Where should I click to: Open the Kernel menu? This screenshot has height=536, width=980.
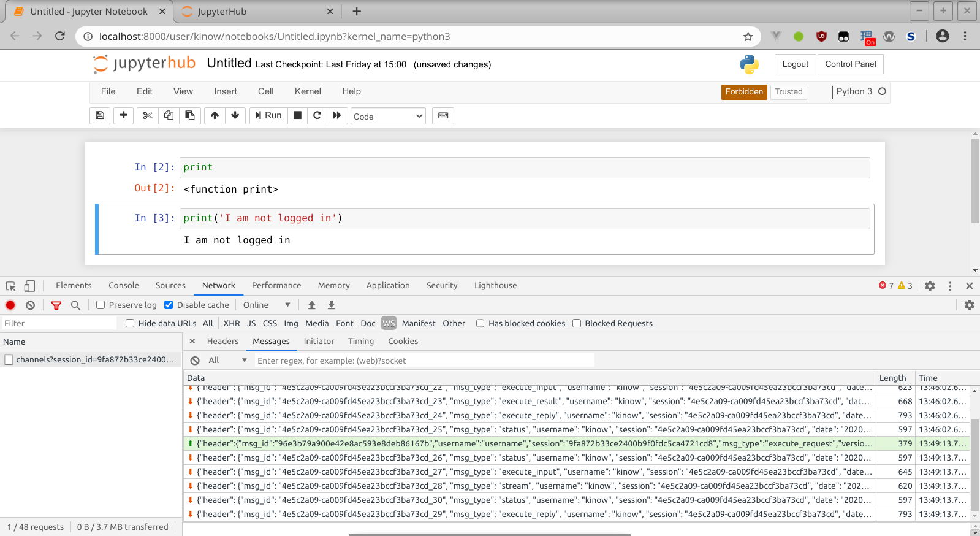(x=308, y=91)
